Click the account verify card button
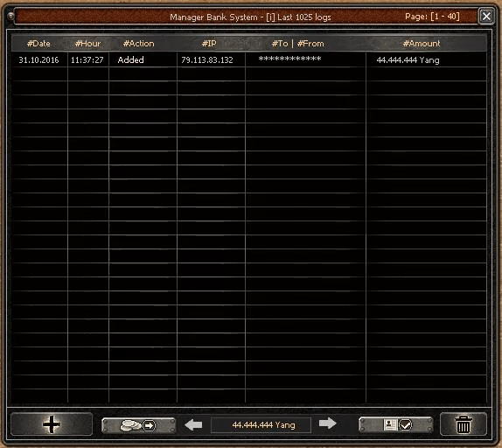502x448 pixels. coord(396,425)
